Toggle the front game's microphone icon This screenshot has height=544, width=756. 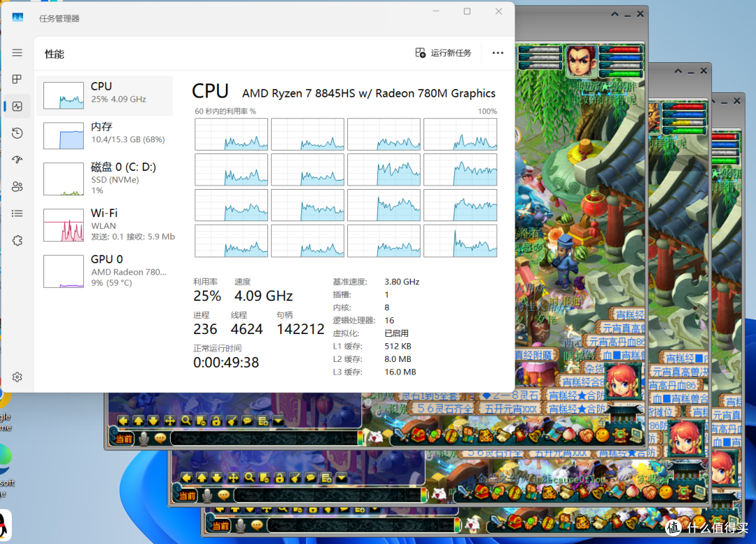[143, 438]
